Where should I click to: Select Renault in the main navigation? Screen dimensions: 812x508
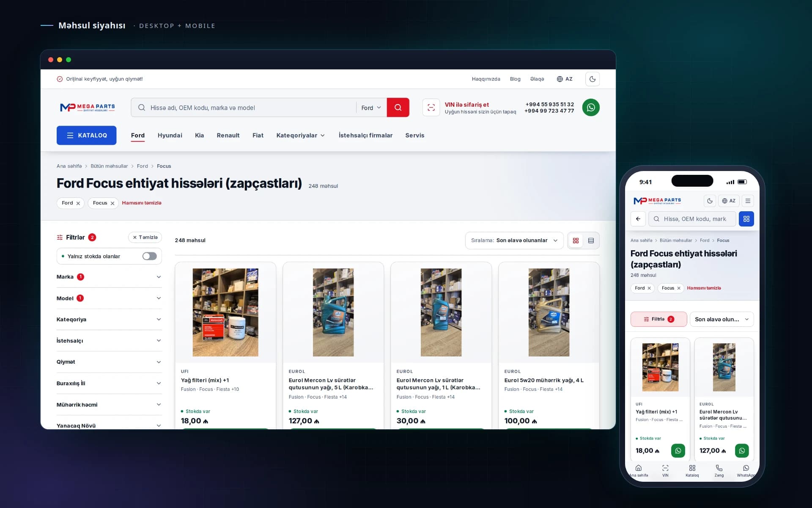tap(228, 135)
